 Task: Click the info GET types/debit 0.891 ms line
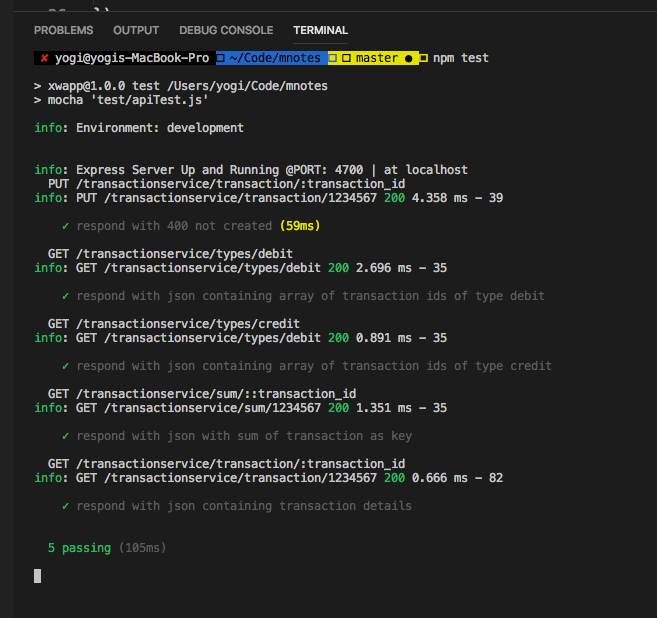coord(241,338)
